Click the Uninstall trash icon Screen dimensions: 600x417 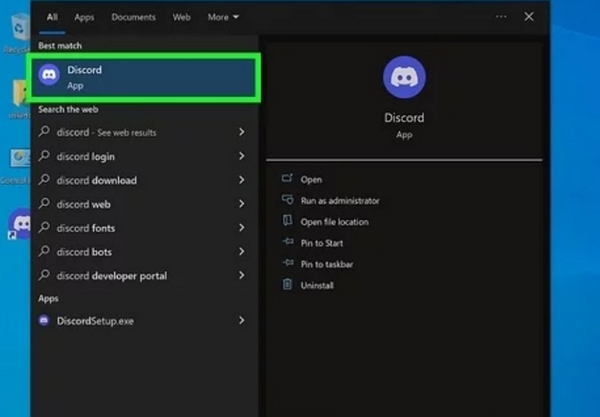pyautogui.click(x=288, y=285)
